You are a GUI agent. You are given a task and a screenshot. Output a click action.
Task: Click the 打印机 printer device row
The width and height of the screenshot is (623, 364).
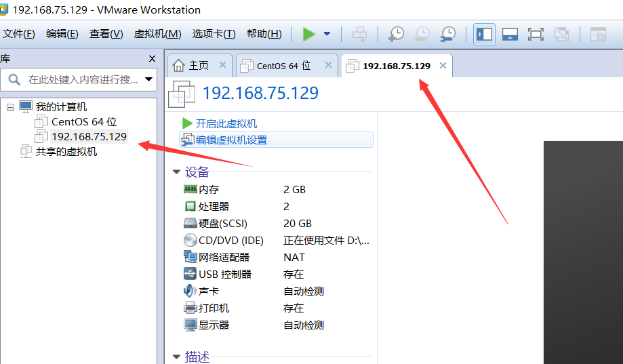point(276,308)
